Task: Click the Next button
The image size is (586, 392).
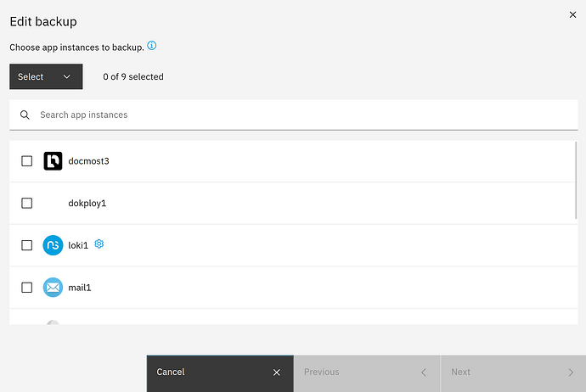Action: 512,372
